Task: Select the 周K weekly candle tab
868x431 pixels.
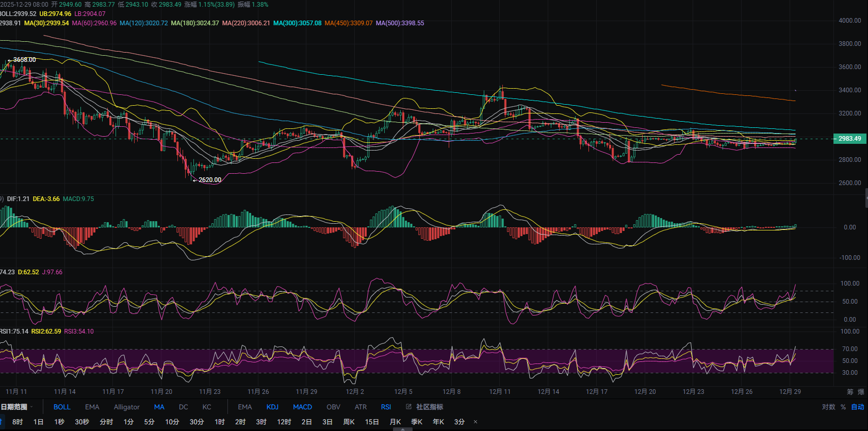Action: pos(349,422)
